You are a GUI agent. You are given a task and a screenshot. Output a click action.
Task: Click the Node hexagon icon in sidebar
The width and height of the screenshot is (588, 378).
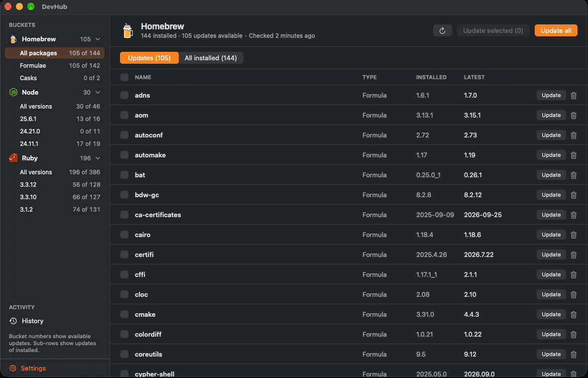pos(13,92)
